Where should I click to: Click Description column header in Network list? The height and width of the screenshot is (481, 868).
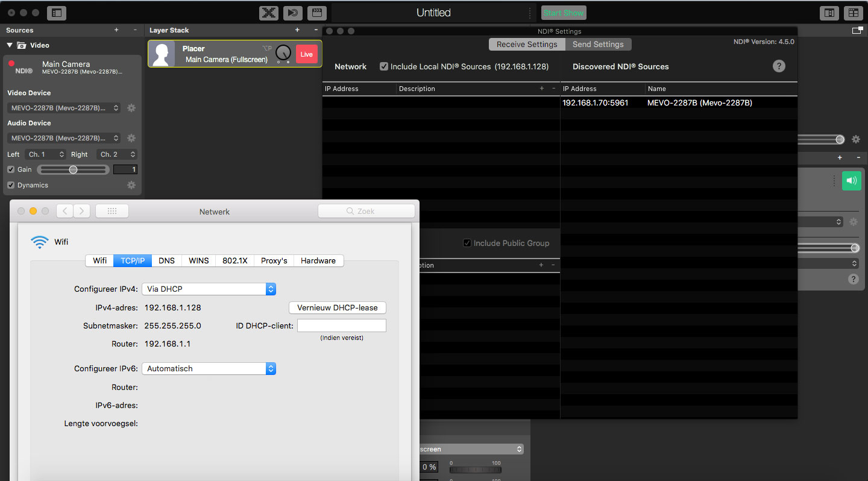417,89
